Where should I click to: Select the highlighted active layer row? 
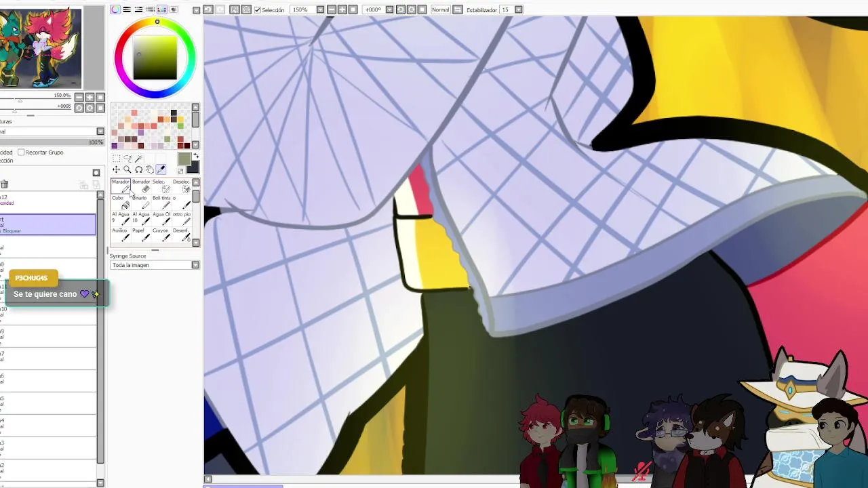tap(47, 224)
